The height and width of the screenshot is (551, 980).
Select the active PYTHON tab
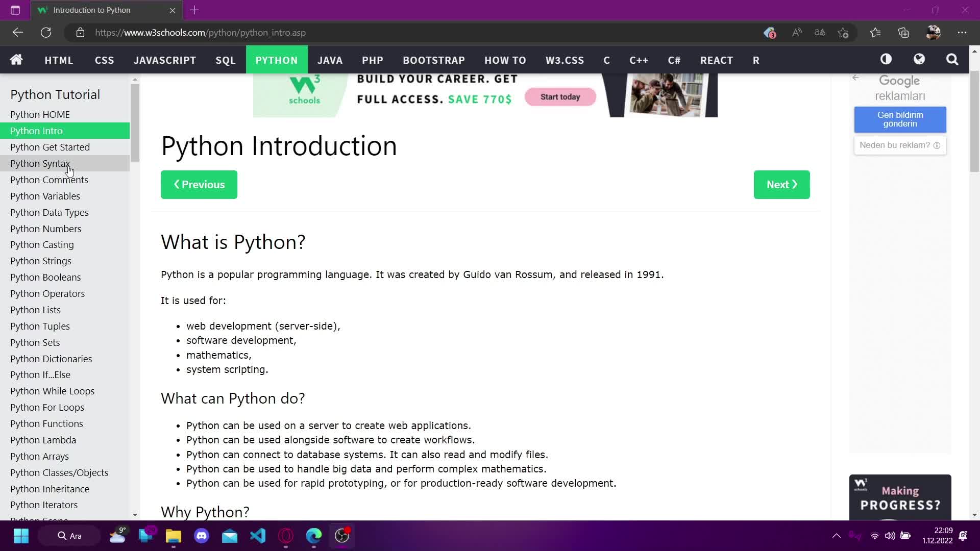pyautogui.click(x=277, y=60)
